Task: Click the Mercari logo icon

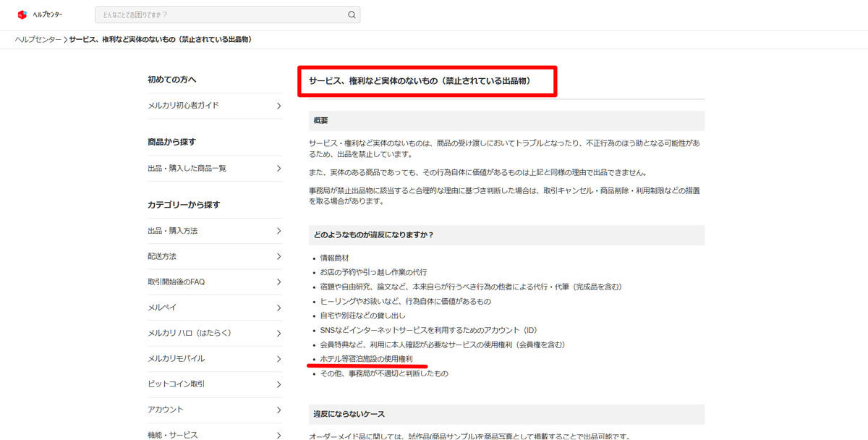Action: pyautogui.click(x=22, y=14)
